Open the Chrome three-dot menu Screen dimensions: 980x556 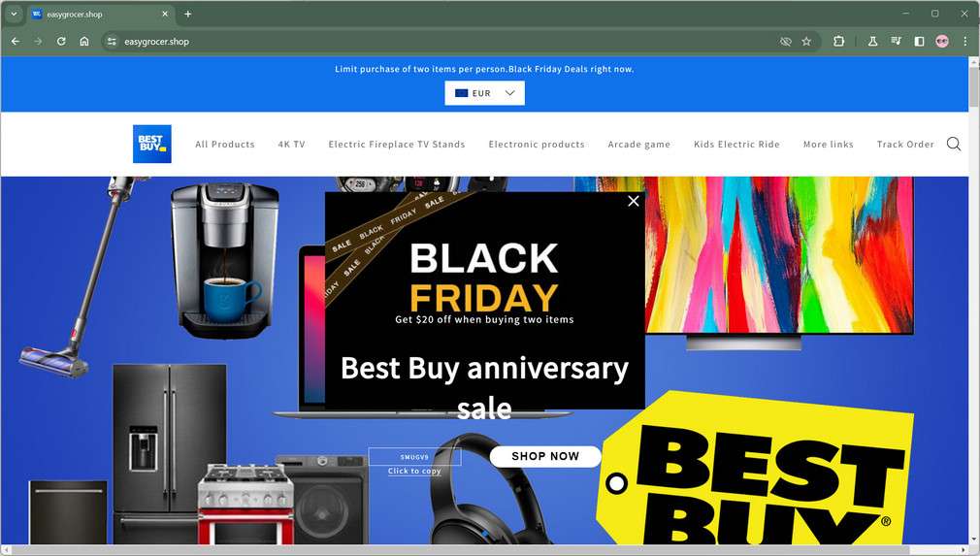[x=965, y=41]
